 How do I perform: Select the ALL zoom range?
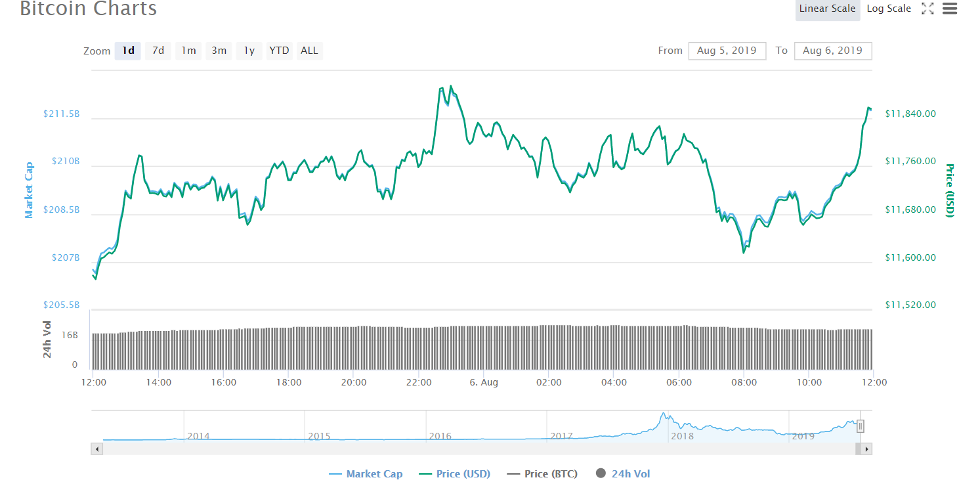coord(309,51)
